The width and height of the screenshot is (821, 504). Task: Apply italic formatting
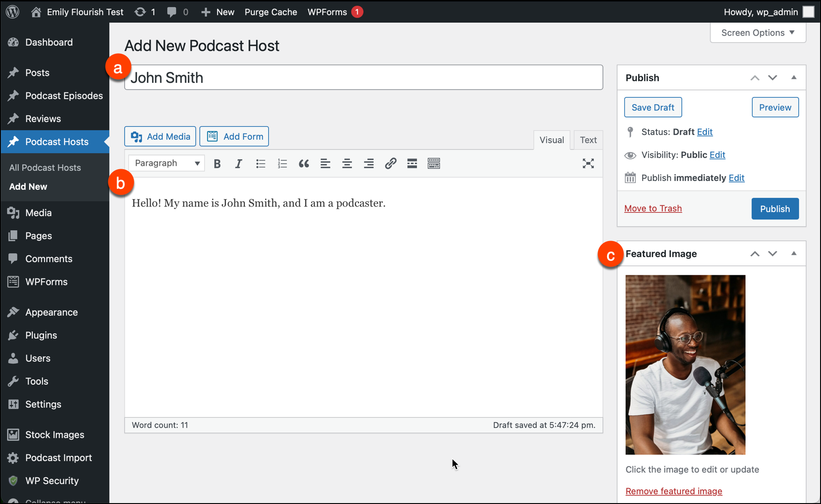pos(238,164)
